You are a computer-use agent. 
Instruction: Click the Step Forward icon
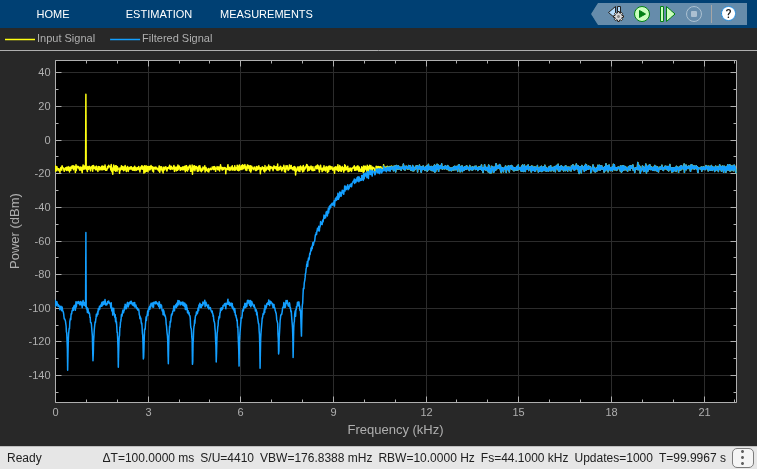click(x=667, y=14)
